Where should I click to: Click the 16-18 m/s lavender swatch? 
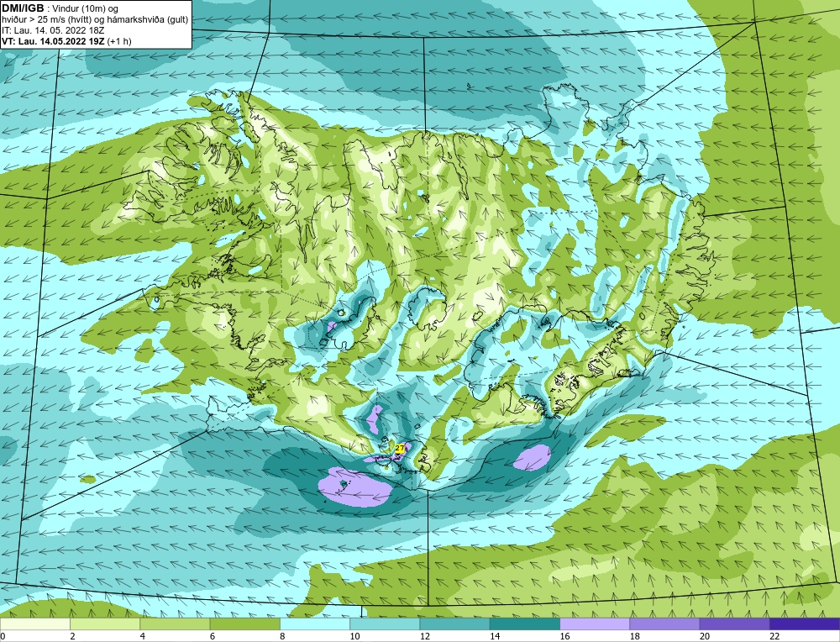[x=595, y=624]
